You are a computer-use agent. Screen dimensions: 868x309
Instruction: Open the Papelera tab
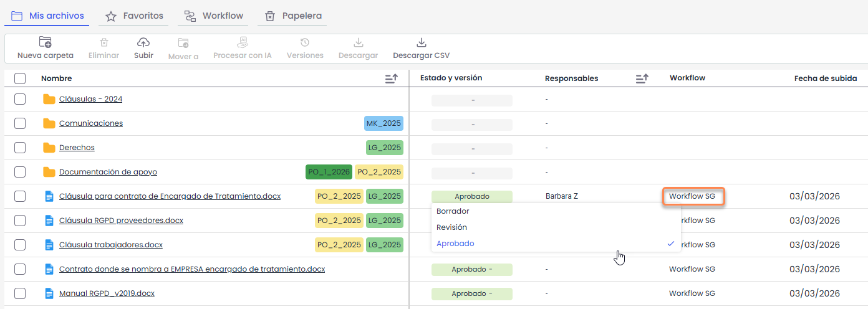coord(294,16)
